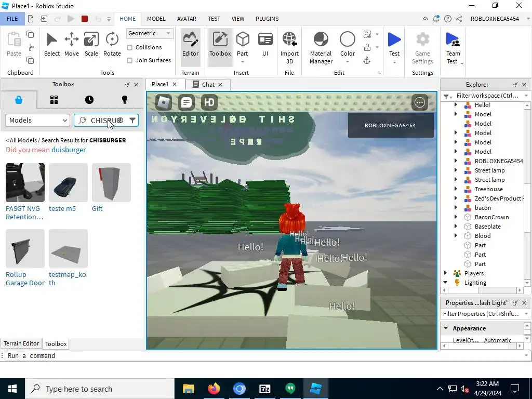Enable the Join Surfaces checkbox
Viewport: 532px width, 399px height.
pyautogui.click(x=129, y=60)
